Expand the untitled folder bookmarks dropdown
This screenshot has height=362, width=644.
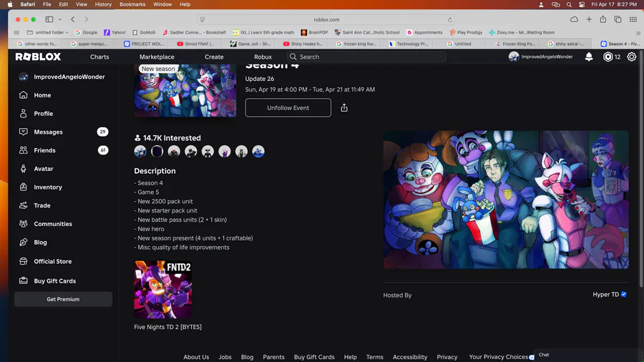tap(47, 32)
